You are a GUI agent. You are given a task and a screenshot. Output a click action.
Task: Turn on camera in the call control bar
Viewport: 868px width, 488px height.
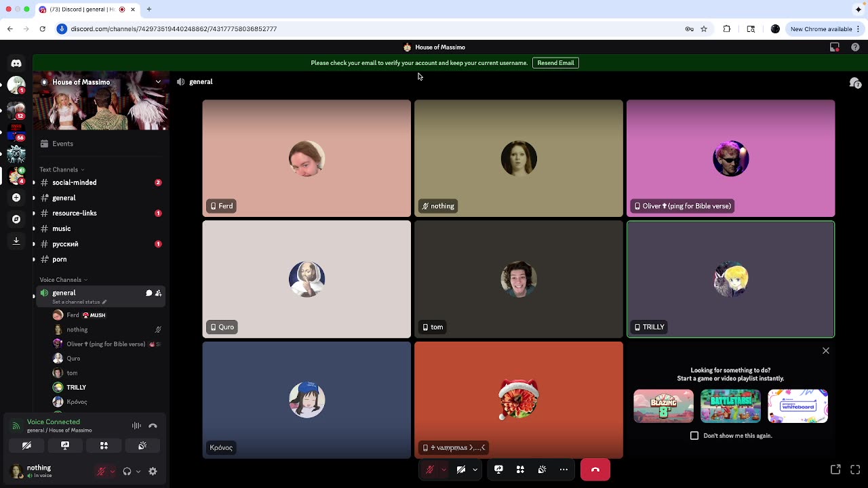tap(460, 469)
